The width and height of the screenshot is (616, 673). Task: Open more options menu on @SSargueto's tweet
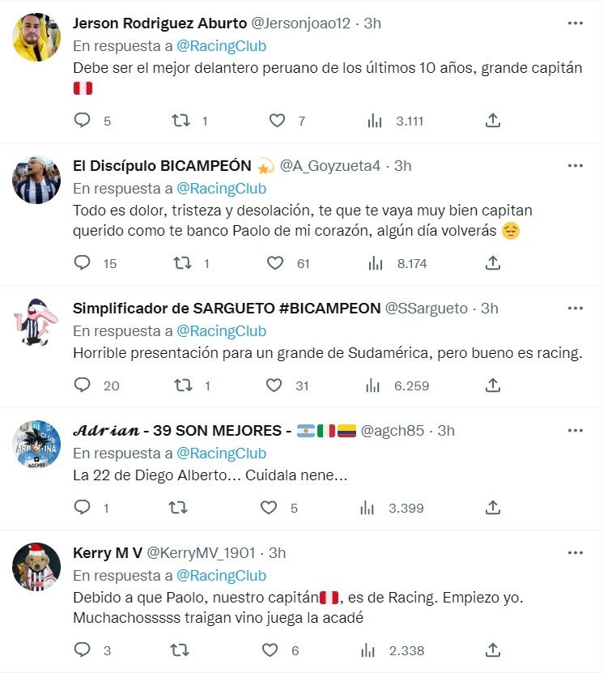(576, 309)
